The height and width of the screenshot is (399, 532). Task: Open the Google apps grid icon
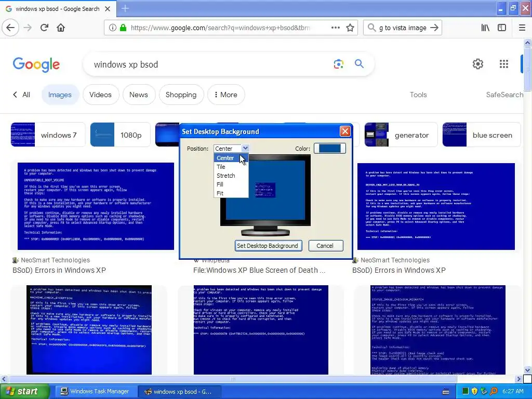(504, 64)
